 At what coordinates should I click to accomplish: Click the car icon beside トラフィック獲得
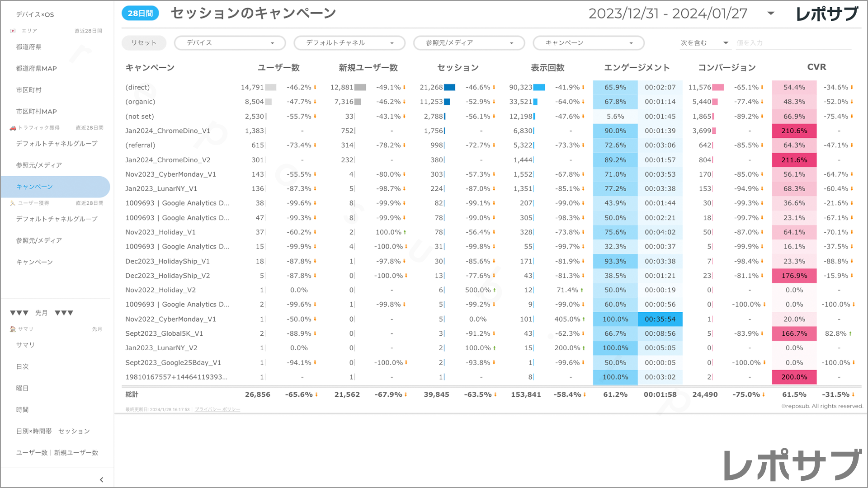(13, 128)
